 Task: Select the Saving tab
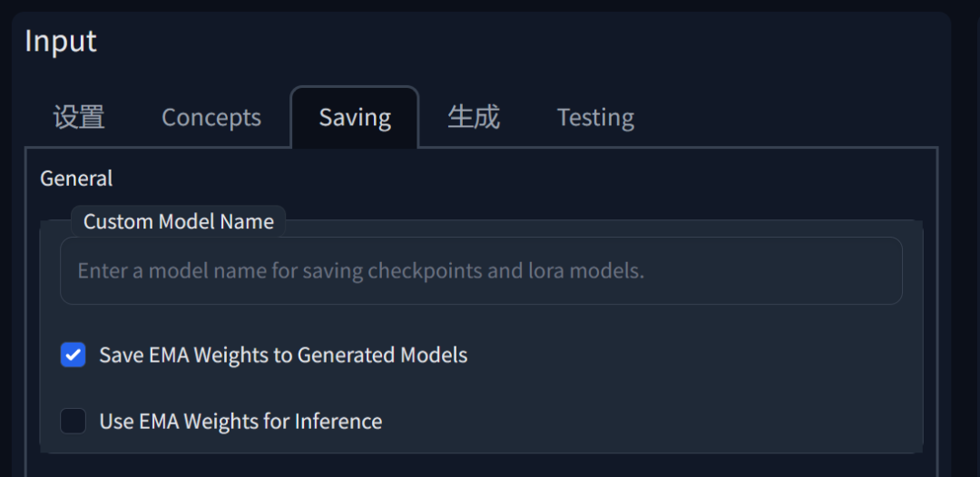pyautogui.click(x=355, y=117)
